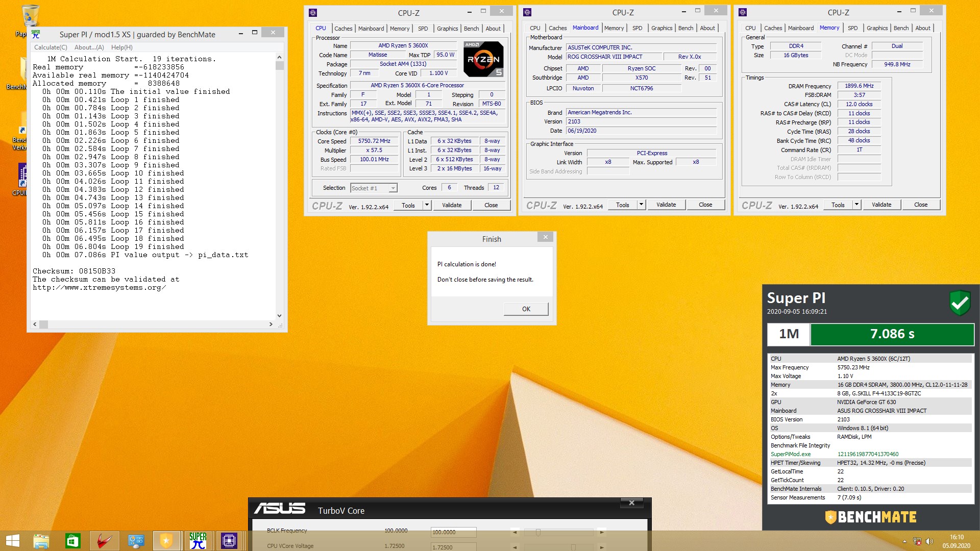Open the taskbar clock showing 16:10

coord(957,541)
